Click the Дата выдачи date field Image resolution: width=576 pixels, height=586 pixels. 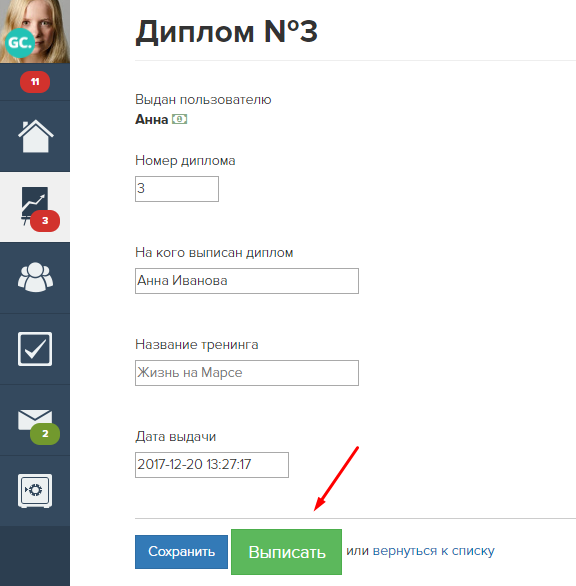(212, 465)
